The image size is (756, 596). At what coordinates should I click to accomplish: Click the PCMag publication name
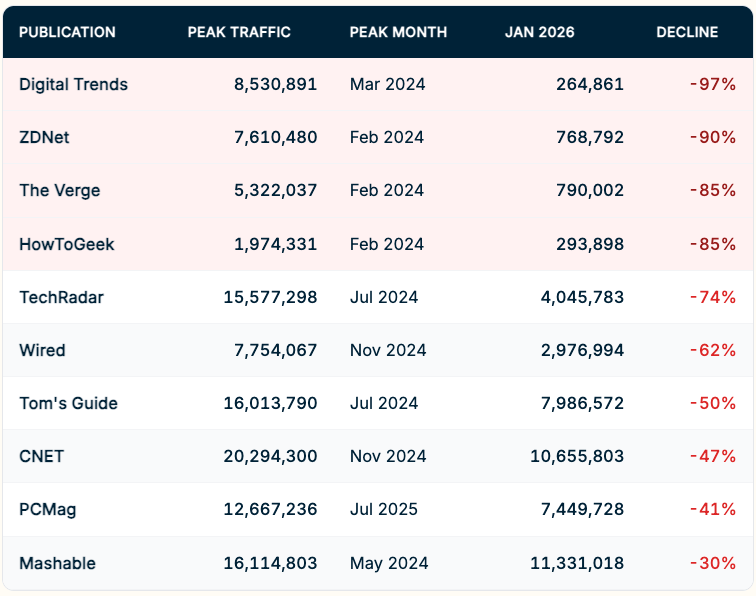tap(47, 510)
